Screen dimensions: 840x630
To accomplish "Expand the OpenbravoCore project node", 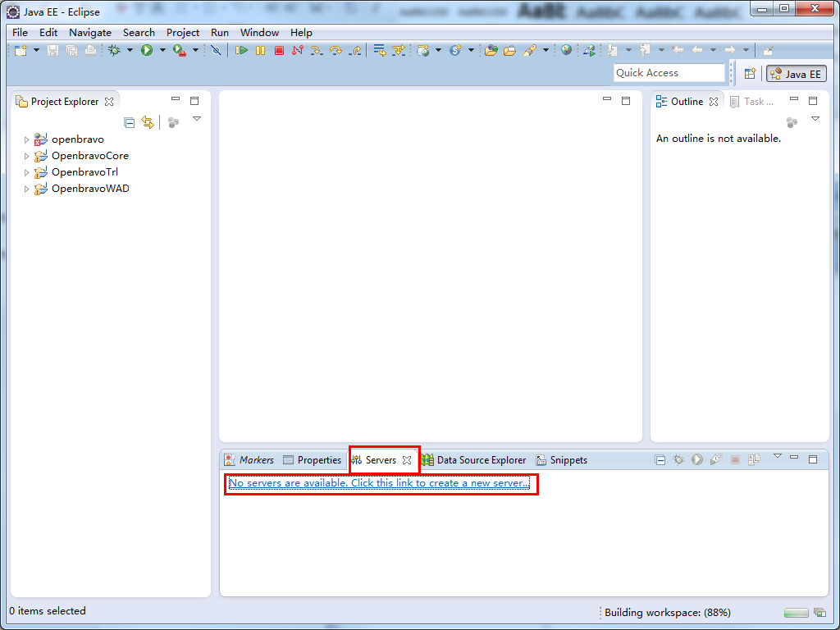I will pos(26,157).
